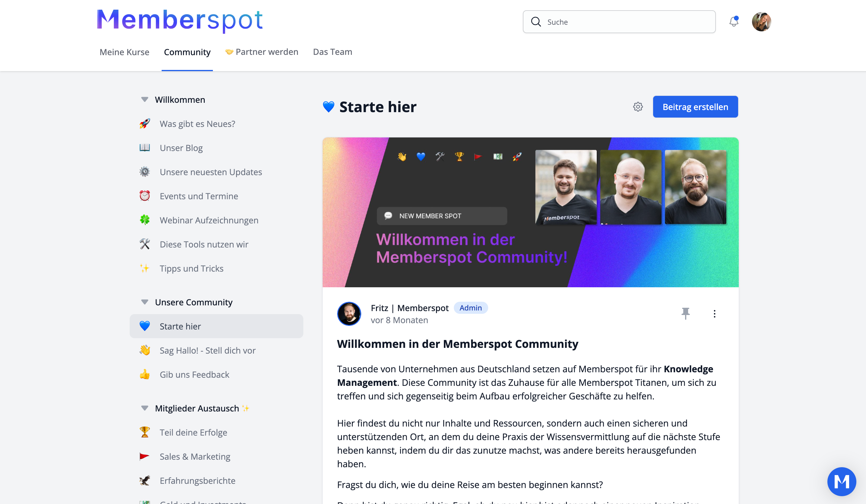Viewport: 866px width, 504px height.
Task: Open the three-dot post options menu
Action: pyautogui.click(x=714, y=313)
